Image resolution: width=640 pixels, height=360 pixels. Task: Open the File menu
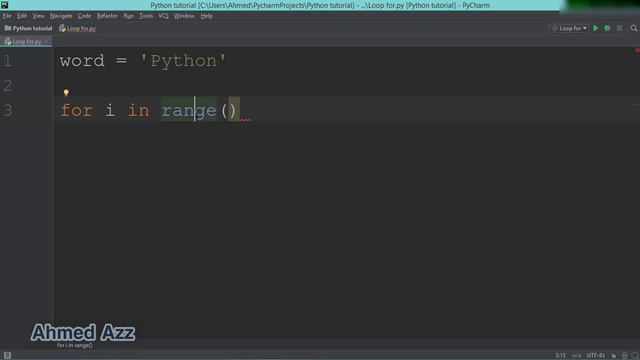(x=7, y=16)
